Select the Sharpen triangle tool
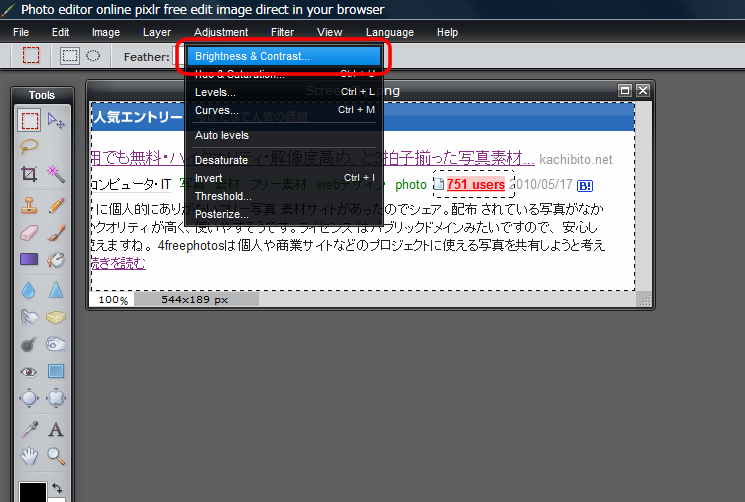This screenshot has height=502, width=745. click(56, 290)
